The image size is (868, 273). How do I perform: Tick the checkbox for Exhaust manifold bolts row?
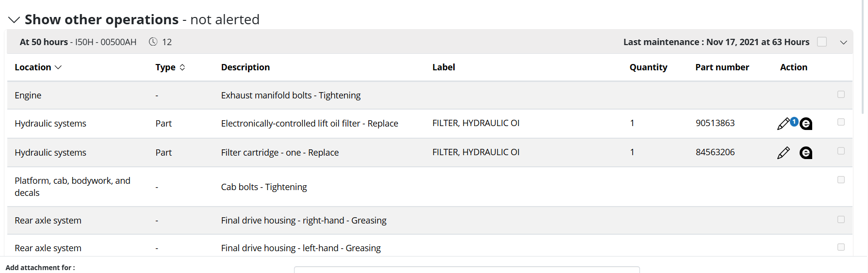[x=841, y=95]
